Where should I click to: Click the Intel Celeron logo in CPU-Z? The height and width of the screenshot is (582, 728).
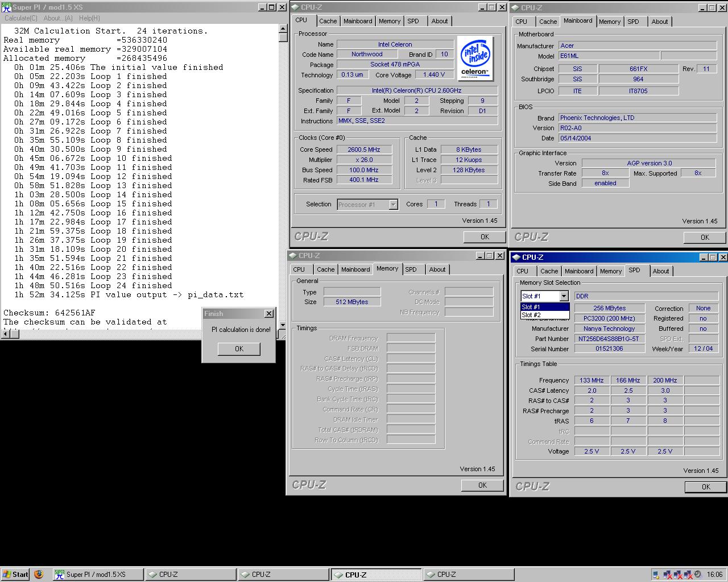click(475, 59)
